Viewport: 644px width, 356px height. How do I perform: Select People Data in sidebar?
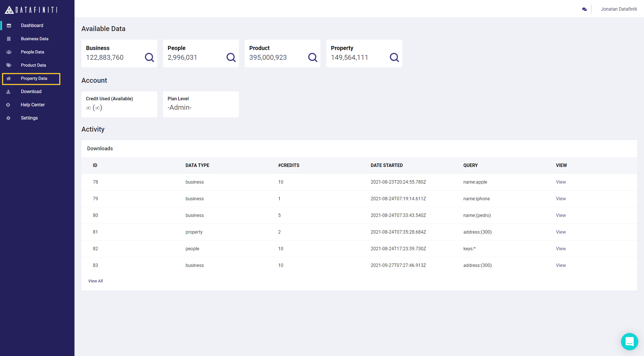point(32,52)
